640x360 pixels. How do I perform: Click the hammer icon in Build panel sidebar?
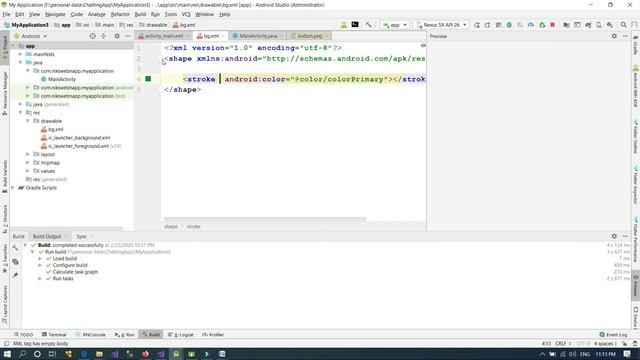point(15,248)
